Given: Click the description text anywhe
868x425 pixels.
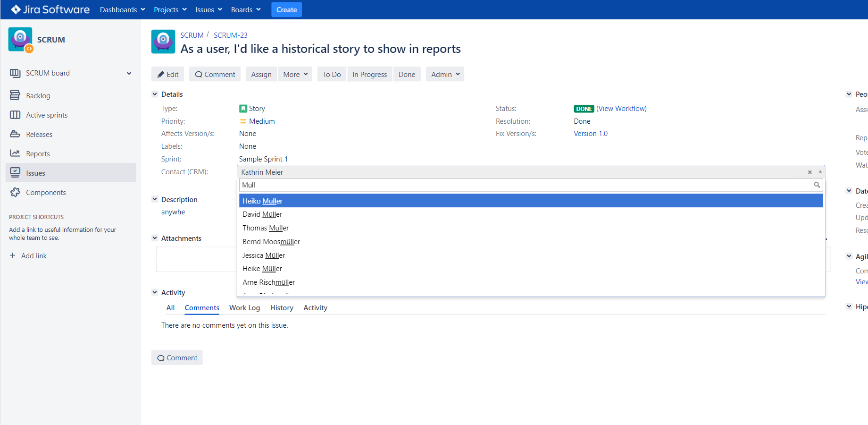Looking at the screenshot, I should tap(173, 212).
